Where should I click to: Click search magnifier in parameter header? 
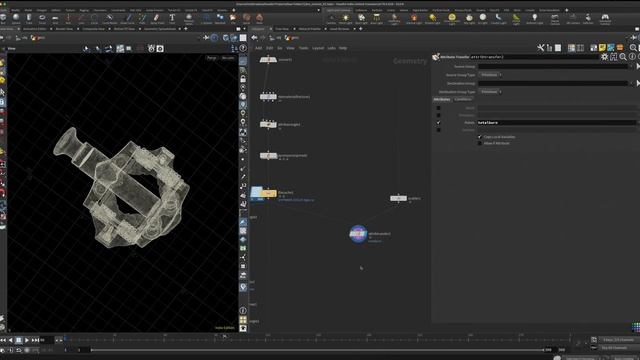pyautogui.click(x=623, y=57)
